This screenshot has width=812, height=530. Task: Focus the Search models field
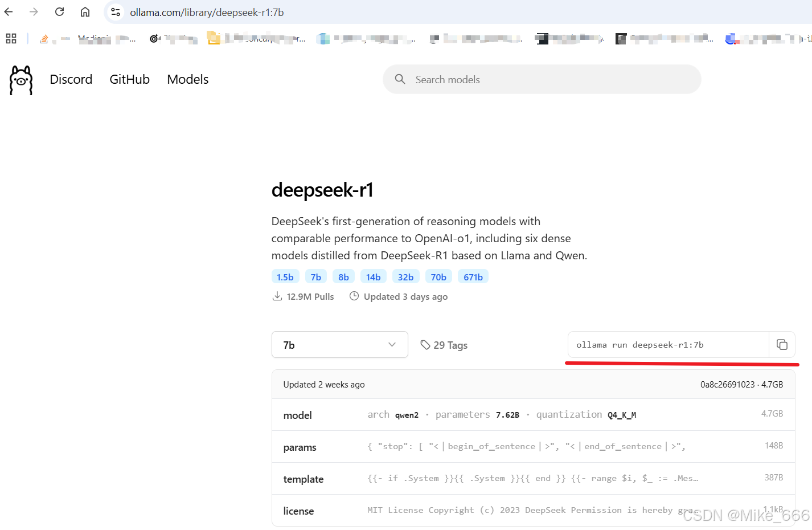pyautogui.click(x=542, y=79)
